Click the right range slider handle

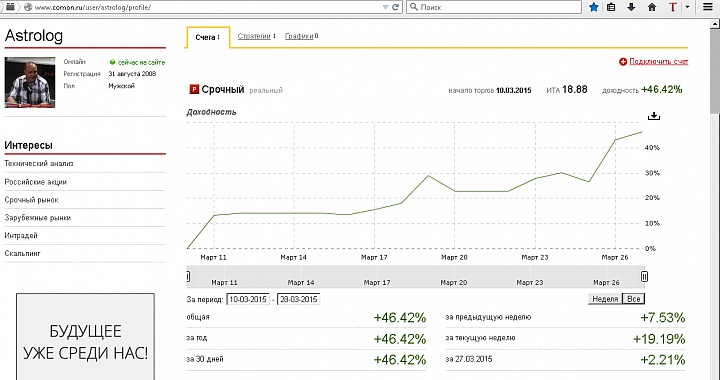(x=644, y=276)
